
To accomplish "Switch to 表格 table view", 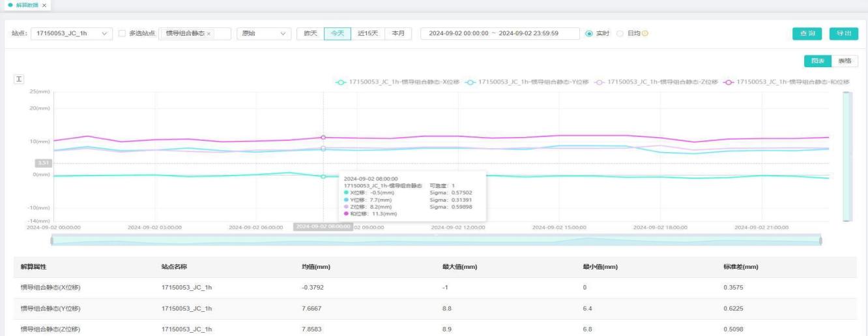I will coord(845,61).
